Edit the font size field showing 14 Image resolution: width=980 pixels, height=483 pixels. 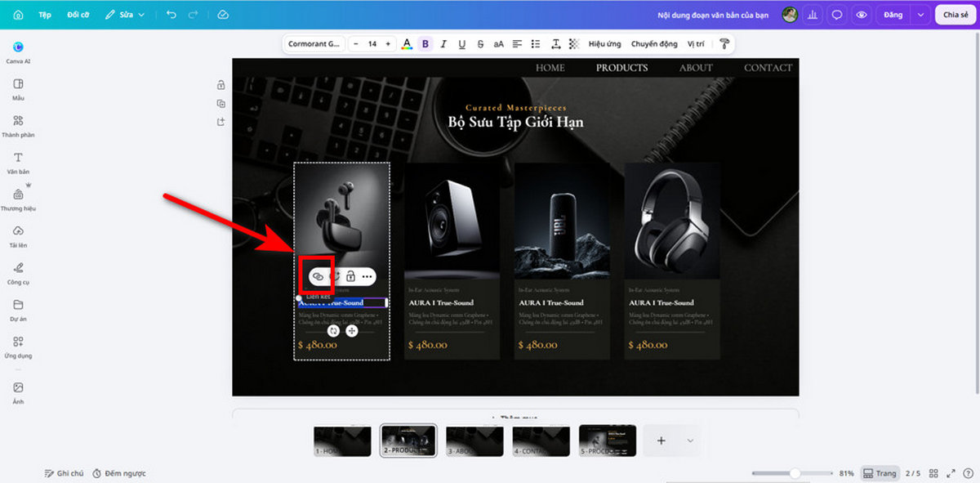[x=372, y=44]
